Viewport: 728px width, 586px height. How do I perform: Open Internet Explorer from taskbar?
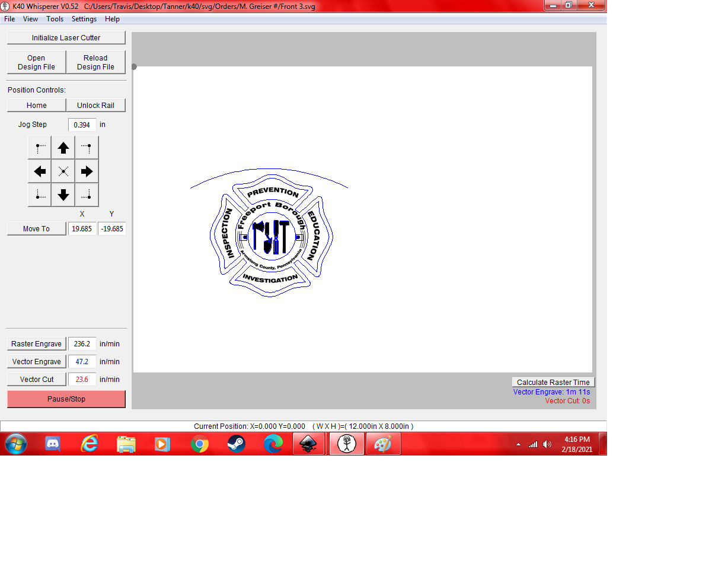click(x=90, y=444)
